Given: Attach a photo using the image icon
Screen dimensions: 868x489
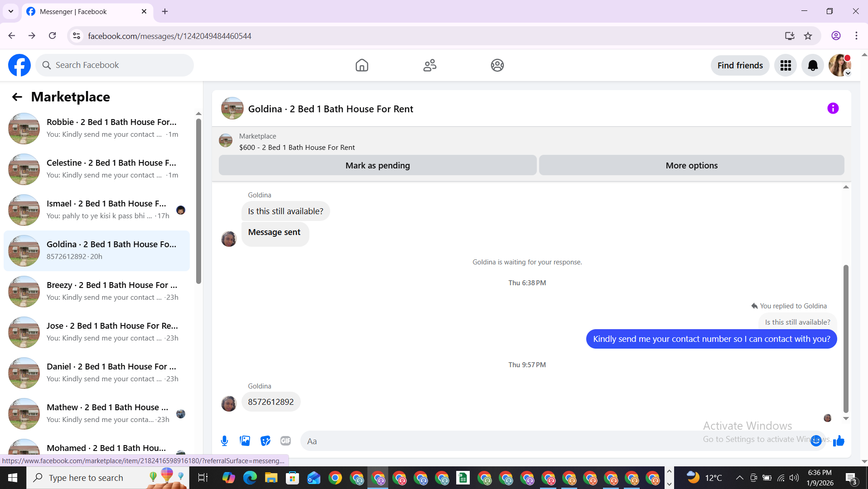Looking at the screenshot, I should tap(245, 441).
